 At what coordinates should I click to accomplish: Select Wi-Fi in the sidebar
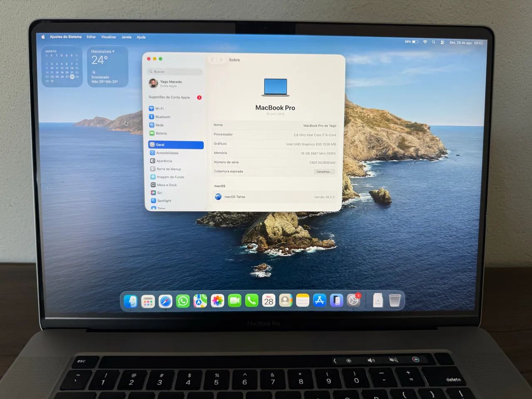[175, 108]
